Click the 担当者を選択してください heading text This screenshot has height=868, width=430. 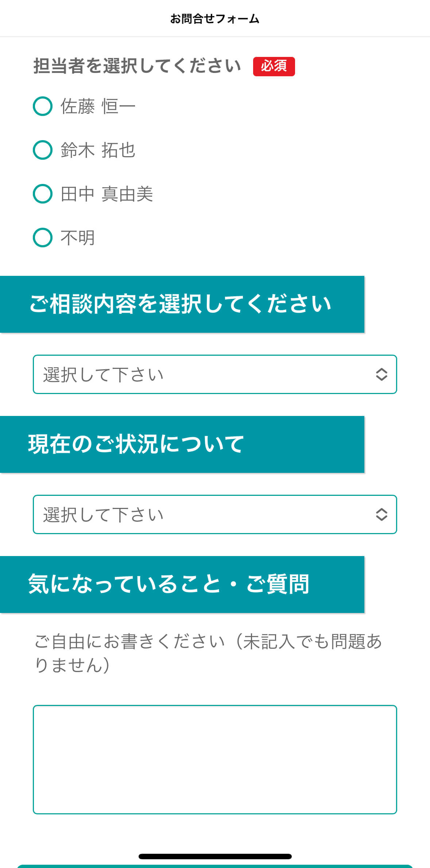[137, 66]
